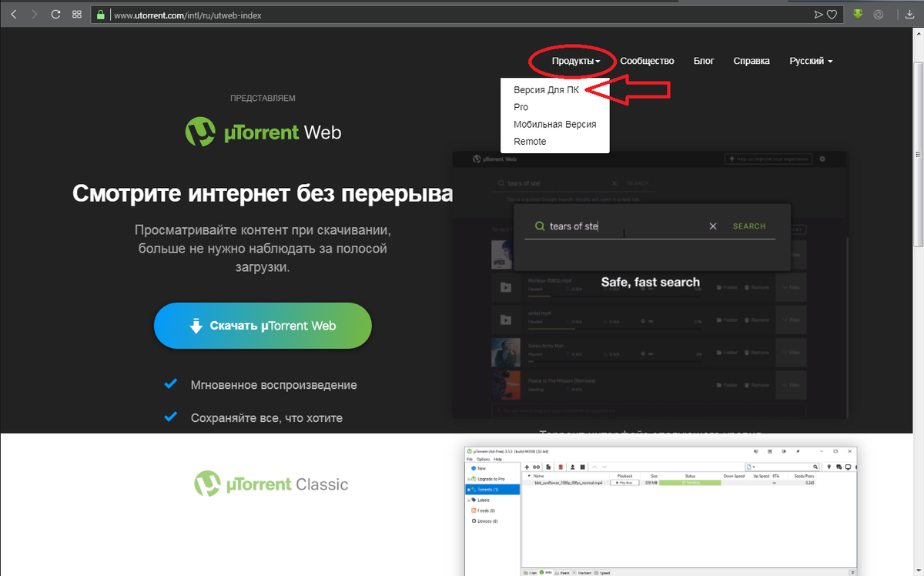Click Add Torrent from URL link icon

pos(536,467)
